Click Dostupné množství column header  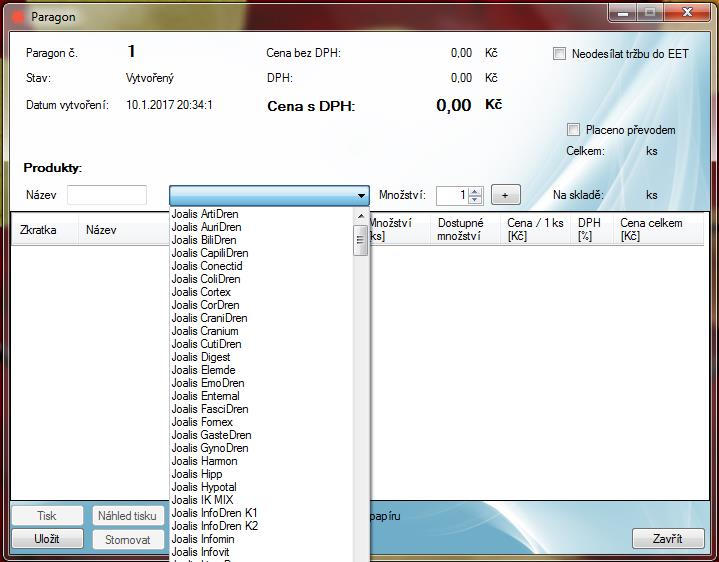(x=465, y=229)
